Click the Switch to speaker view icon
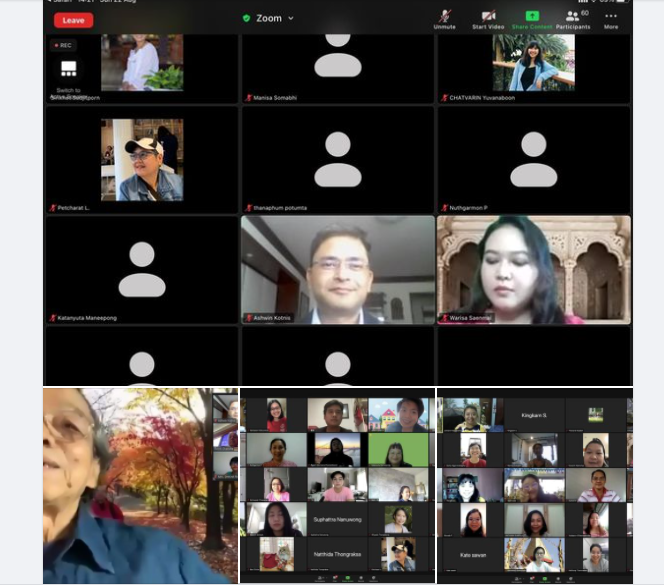This screenshot has height=586, width=664. [68, 69]
